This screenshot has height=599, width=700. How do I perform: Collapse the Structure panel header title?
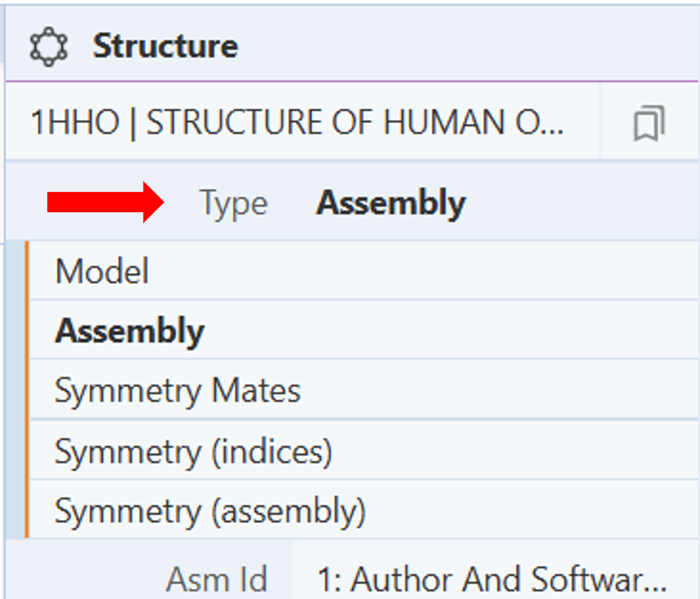[x=165, y=46]
